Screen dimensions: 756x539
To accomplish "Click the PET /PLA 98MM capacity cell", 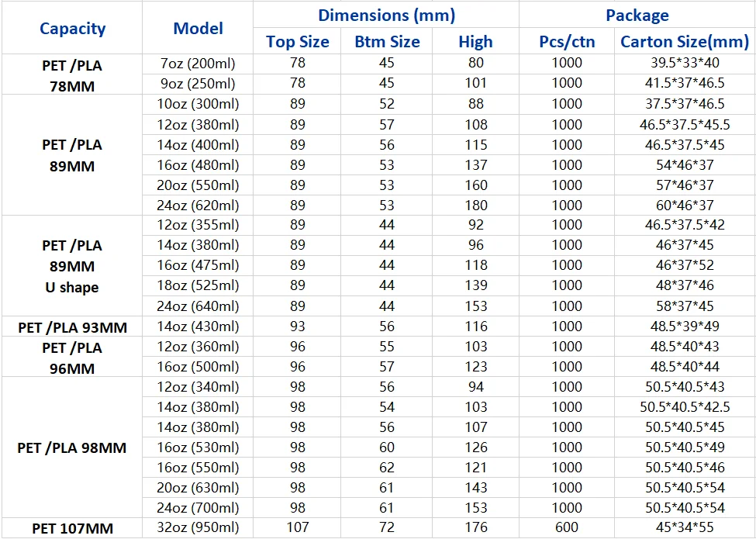I will [x=72, y=447].
